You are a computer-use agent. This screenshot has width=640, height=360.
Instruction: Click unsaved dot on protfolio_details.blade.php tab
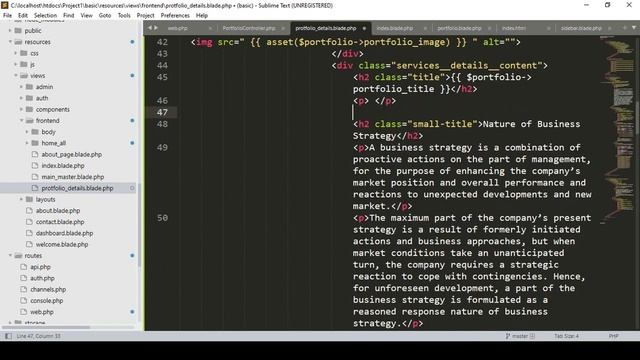364,29
